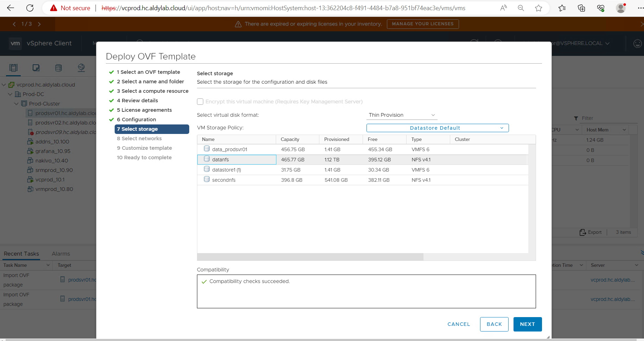Click the secondnfs datastore icon

click(x=207, y=180)
